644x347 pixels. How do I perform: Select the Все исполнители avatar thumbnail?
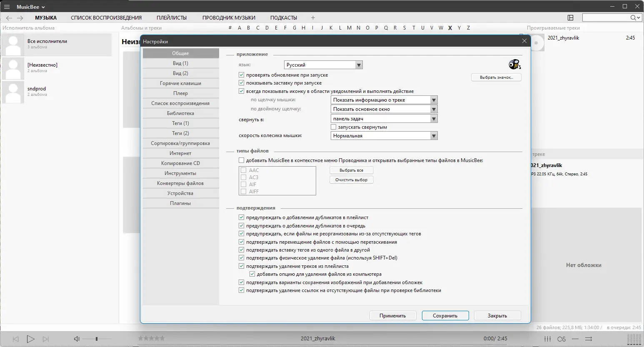pos(13,45)
